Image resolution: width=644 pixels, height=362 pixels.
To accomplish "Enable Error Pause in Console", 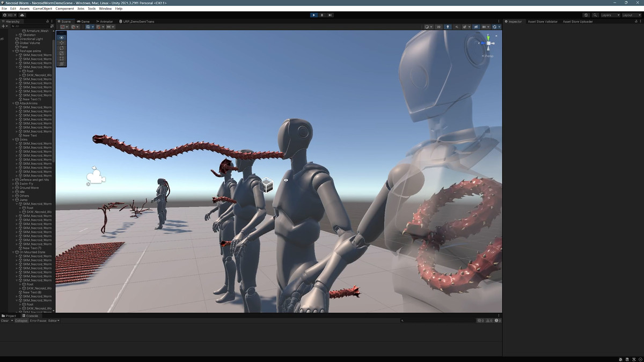I will click(38, 321).
